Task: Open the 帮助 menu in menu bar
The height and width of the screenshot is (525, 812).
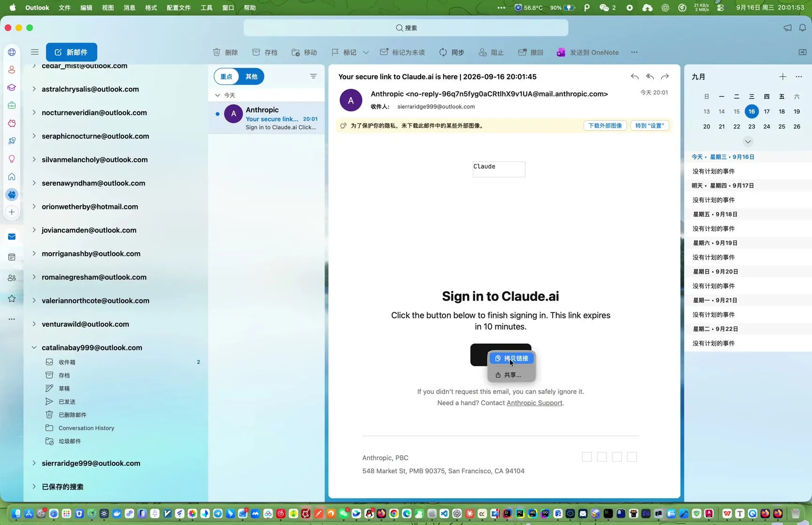Action: click(x=250, y=8)
